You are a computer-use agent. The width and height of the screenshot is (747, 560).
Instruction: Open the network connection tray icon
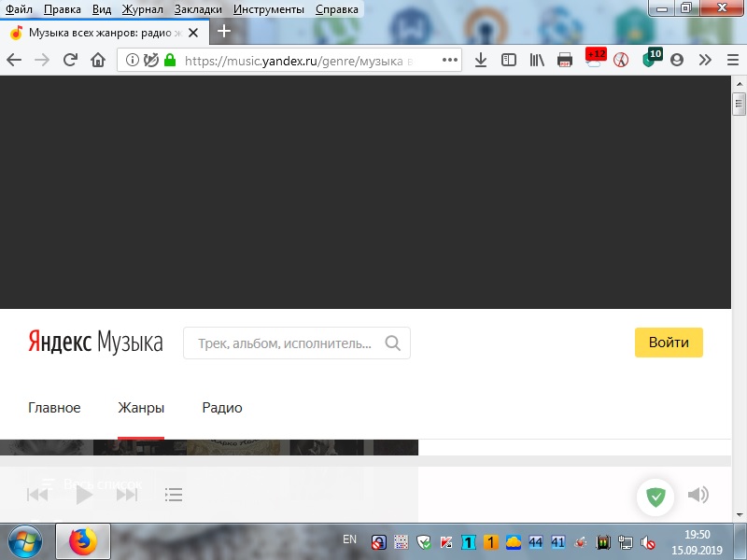626,542
